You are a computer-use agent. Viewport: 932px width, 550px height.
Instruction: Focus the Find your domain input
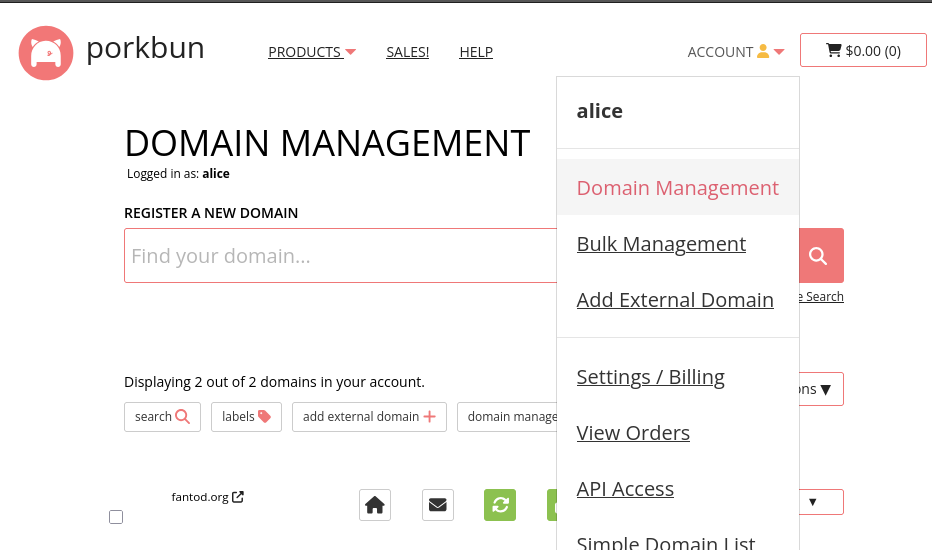tap(341, 256)
